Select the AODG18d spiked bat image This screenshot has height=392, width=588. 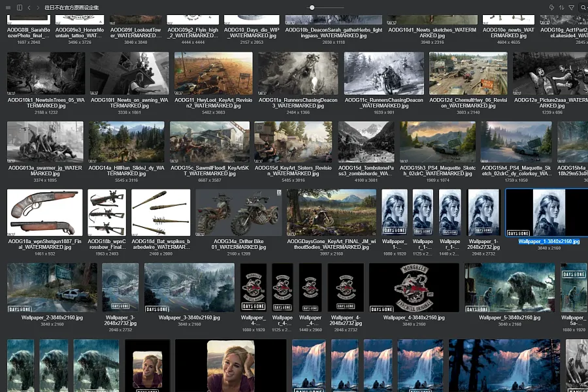pos(161,212)
